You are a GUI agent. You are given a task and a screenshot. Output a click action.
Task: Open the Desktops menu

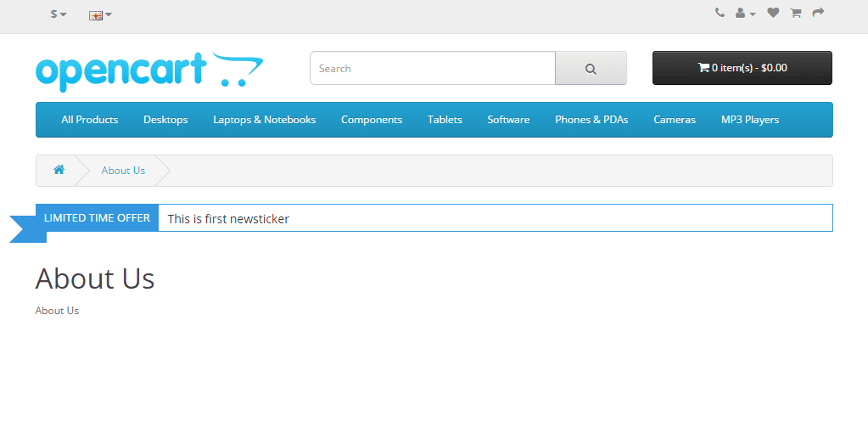pos(165,120)
